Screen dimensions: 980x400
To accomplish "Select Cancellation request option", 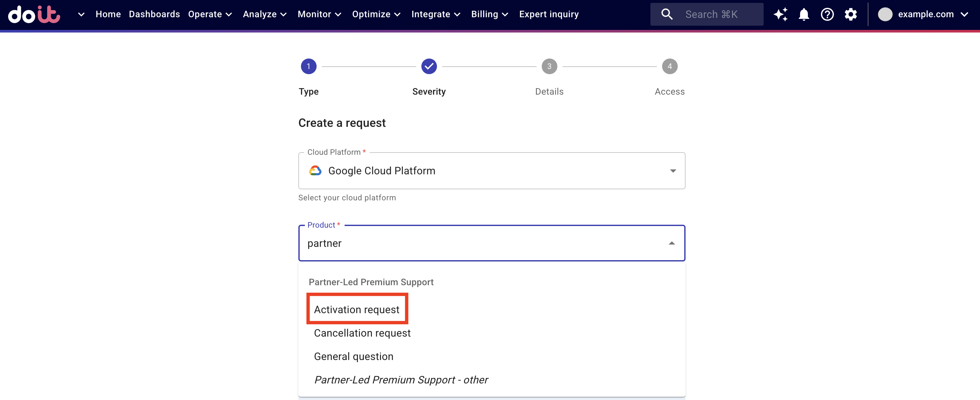I will [x=492, y=333].
